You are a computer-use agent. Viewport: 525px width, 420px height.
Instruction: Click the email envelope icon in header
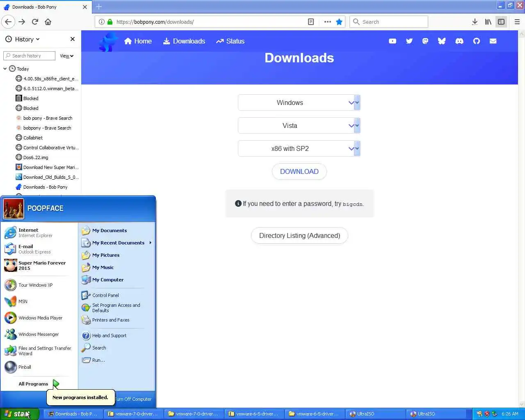pyautogui.click(x=493, y=41)
